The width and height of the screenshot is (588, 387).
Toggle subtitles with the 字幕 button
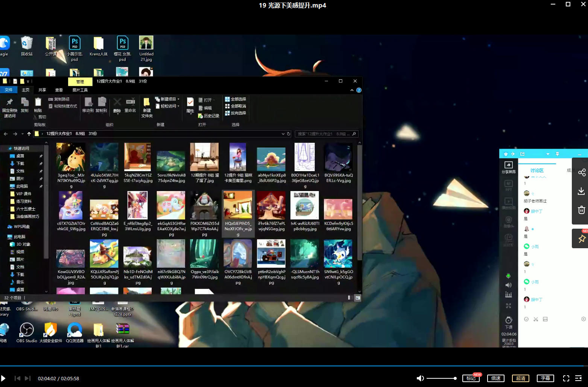point(545,378)
